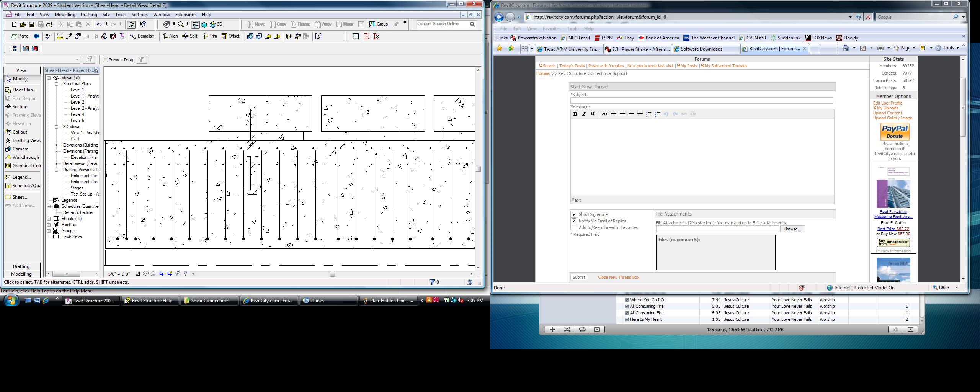Select the Zoom magnifier tool in Revit
Viewport: 980px width, 392px height.
(181, 24)
